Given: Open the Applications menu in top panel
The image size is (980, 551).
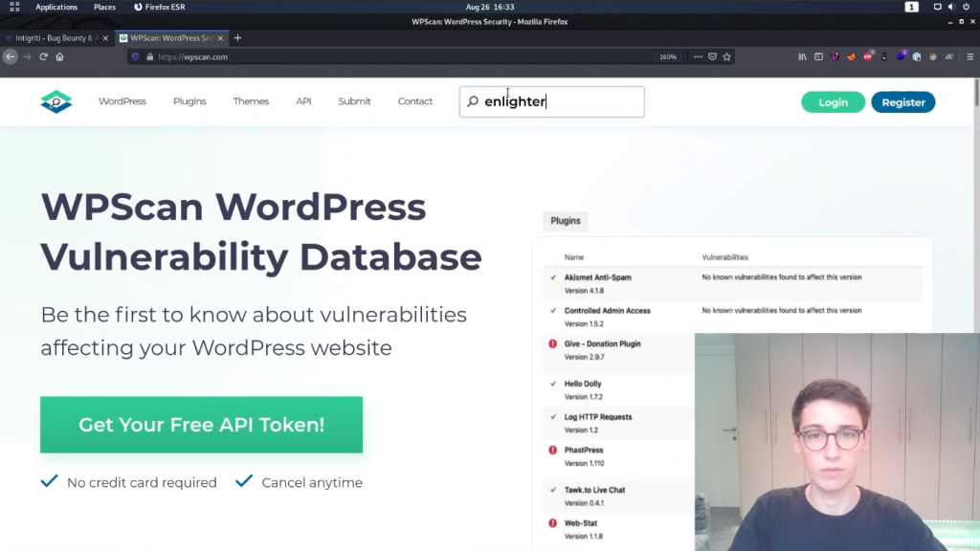Looking at the screenshot, I should point(56,7).
